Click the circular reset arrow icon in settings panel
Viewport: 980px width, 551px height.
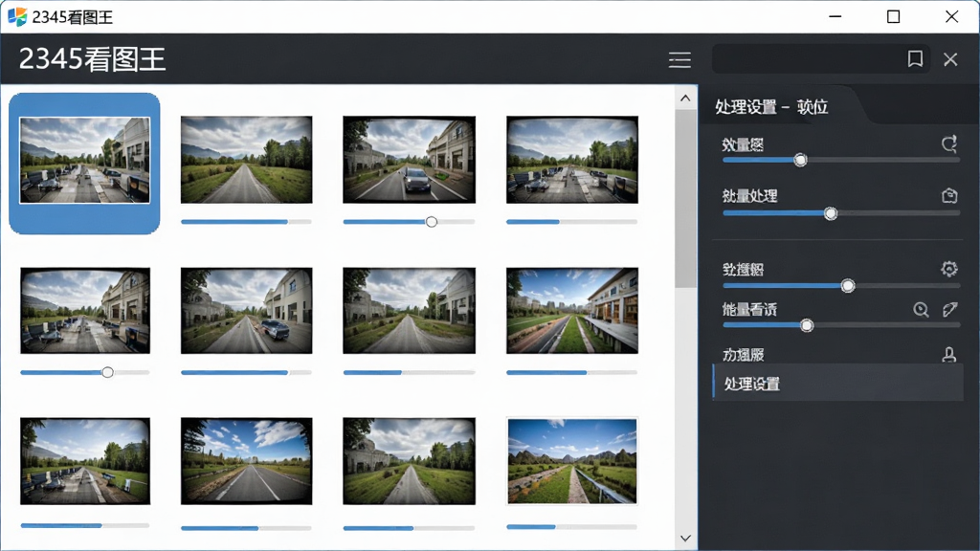(948, 144)
